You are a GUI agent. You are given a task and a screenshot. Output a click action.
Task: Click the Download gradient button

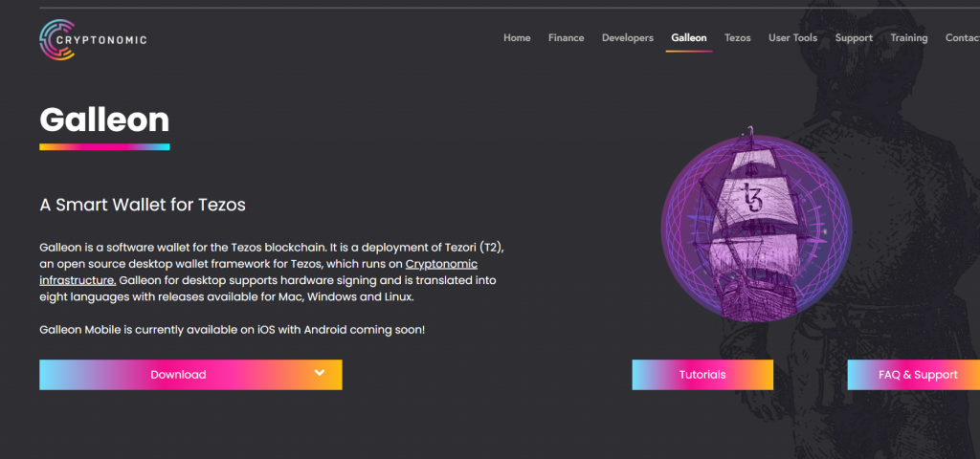point(190,375)
